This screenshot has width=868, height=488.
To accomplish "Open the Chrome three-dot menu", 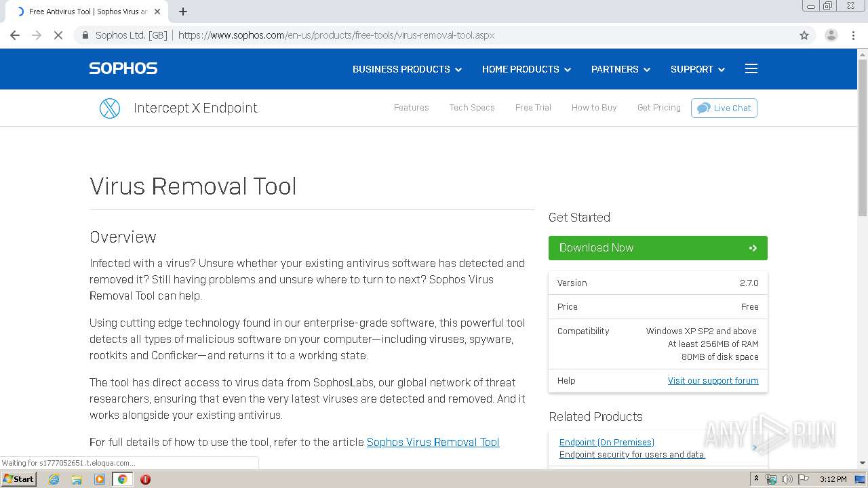I will pyautogui.click(x=854, y=35).
